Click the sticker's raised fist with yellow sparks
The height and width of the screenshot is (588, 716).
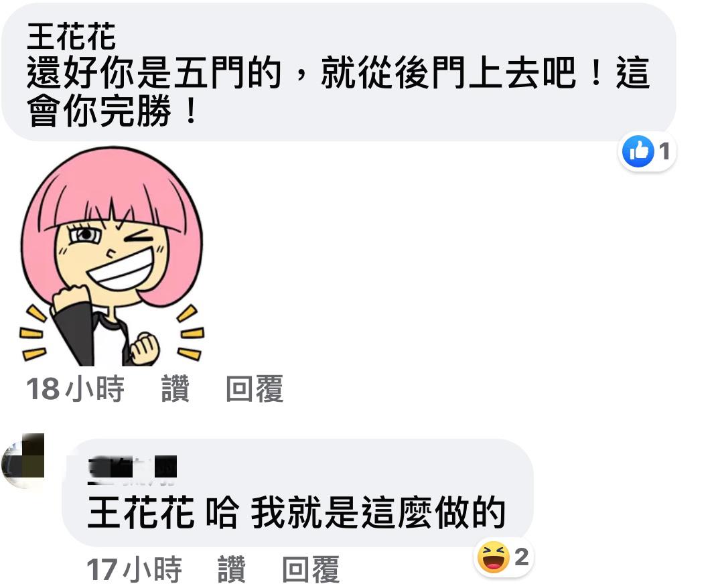pyautogui.click(x=145, y=349)
